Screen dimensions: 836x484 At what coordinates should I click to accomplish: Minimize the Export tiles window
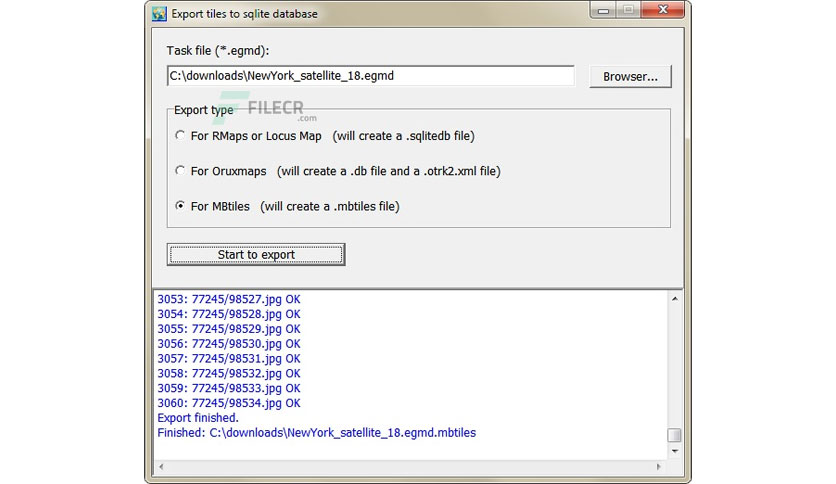point(603,10)
